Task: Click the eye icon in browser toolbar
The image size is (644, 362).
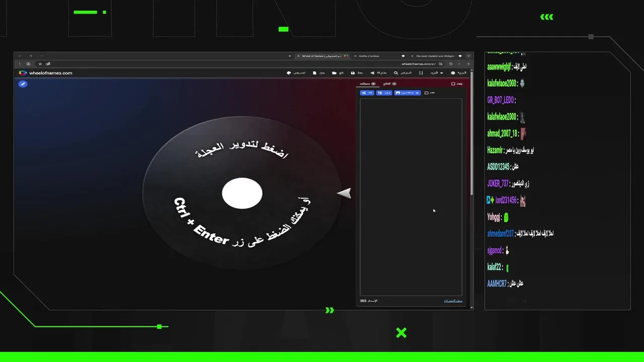Action: [28, 64]
